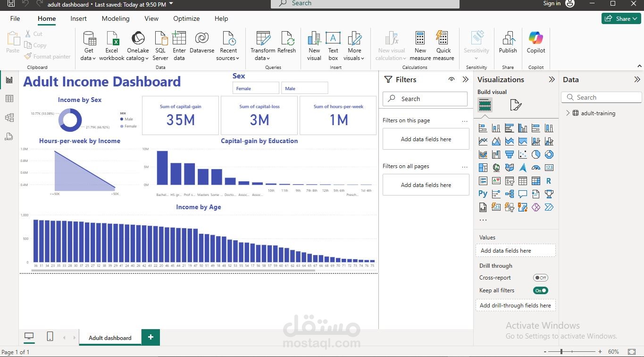Open Excel workbook data source

click(x=112, y=46)
